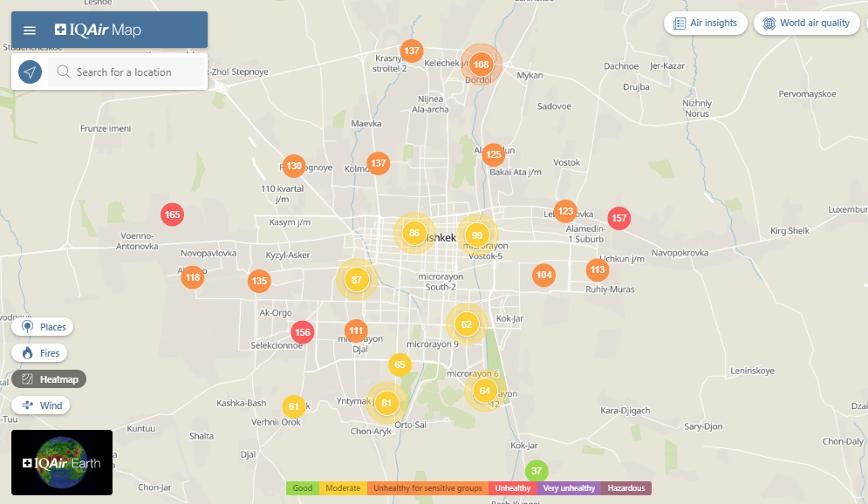Expand the 87 AQI station cluster
Viewport: 868px width, 504px height.
[356, 280]
